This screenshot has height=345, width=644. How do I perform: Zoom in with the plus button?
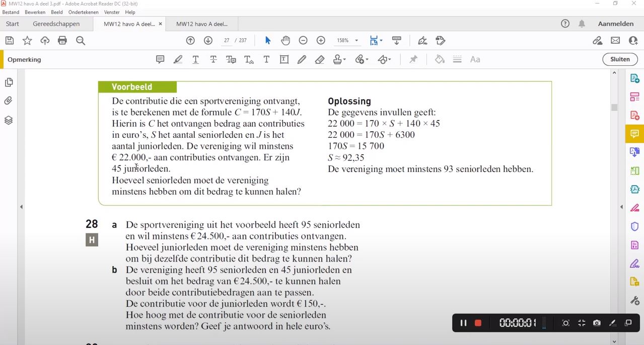[x=321, y=41]
